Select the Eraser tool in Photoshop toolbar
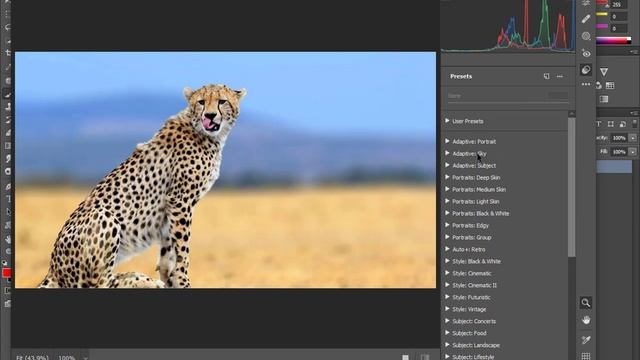 [x=7, y=133]
